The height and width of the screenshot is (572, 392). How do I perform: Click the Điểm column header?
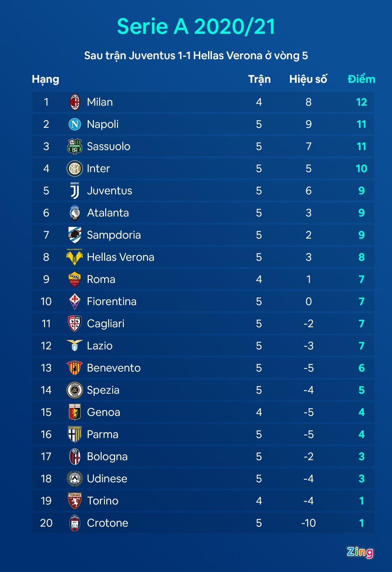click(361, 79)
